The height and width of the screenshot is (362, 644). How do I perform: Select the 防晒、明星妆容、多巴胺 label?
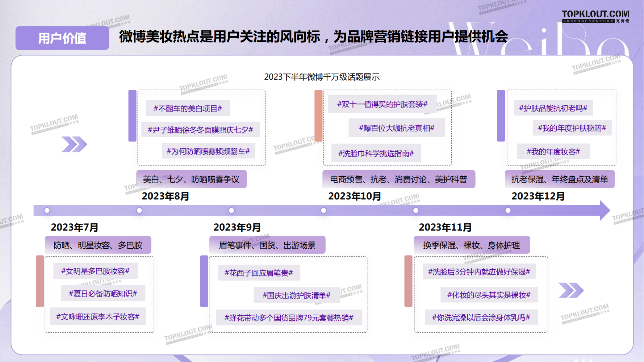[98, 245]
